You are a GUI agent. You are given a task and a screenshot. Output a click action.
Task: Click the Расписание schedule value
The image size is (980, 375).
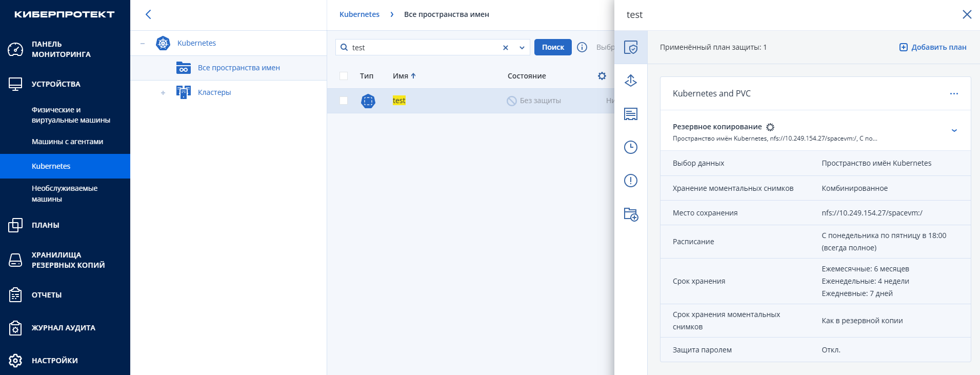[884, 242]
